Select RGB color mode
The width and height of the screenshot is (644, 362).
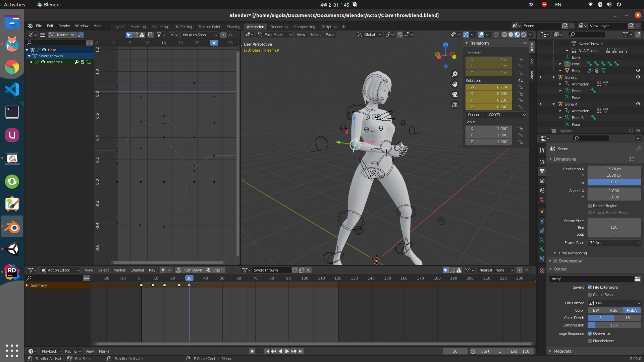click(614, 310)
